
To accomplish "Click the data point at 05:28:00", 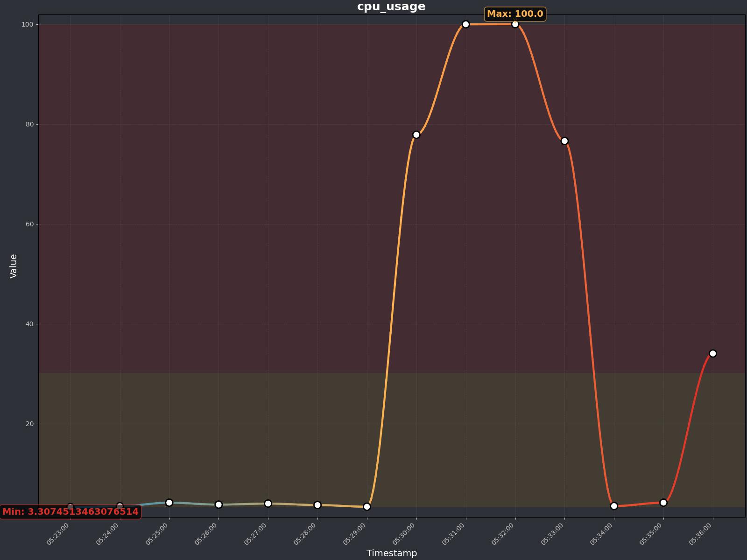I will pos(317,505).
